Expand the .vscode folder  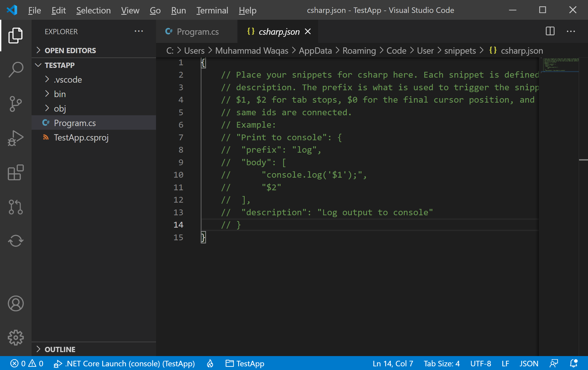click(x=68, y=79)
